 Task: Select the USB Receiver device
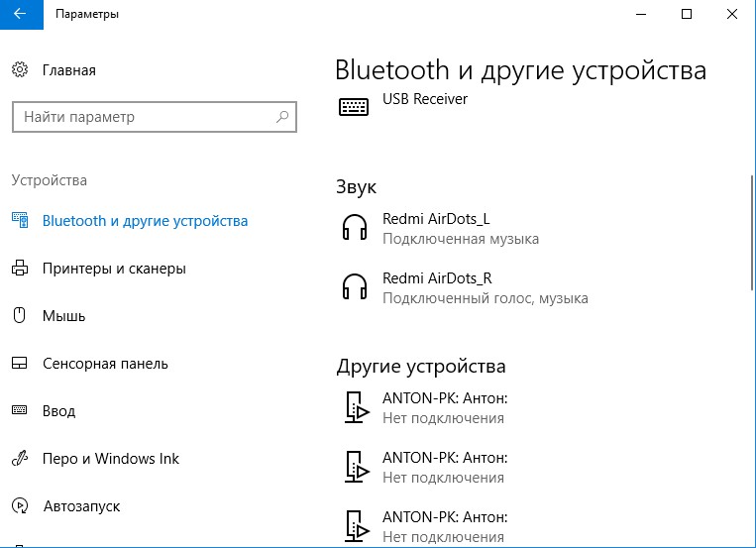[x=424, y=99]
